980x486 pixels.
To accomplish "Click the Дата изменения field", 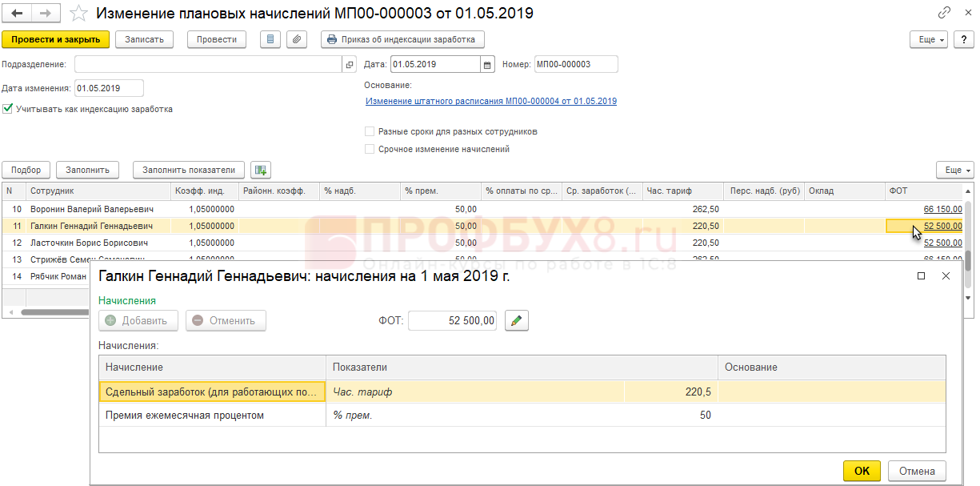I will pos(109,88).
